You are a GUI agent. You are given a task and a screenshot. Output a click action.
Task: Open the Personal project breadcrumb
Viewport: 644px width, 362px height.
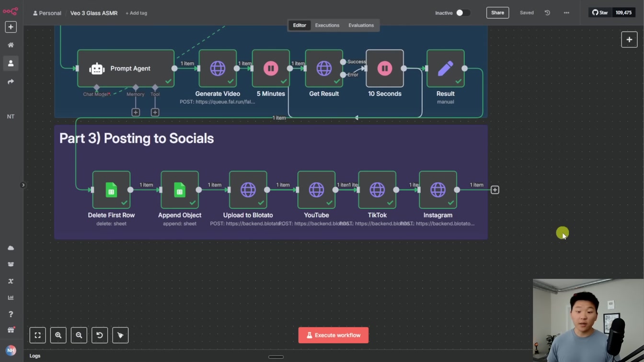pos(47,13)
